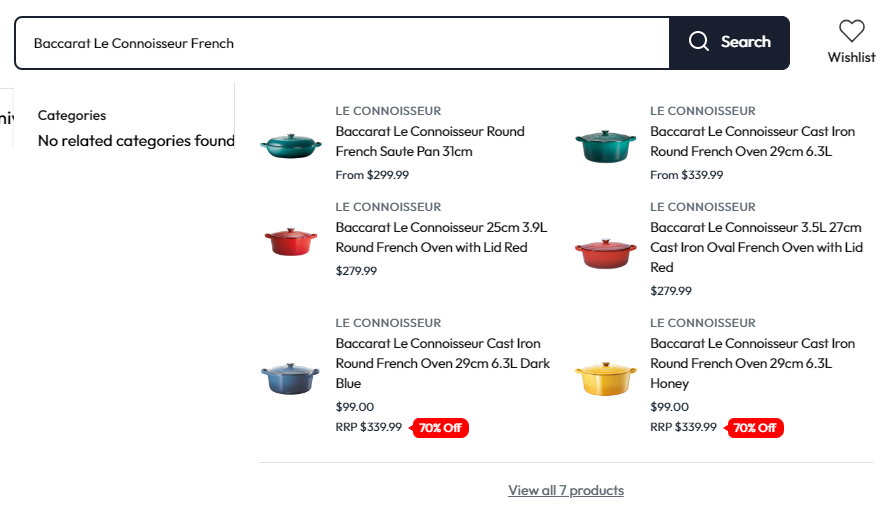Click 70% Off badge on Honey oven

755,428
